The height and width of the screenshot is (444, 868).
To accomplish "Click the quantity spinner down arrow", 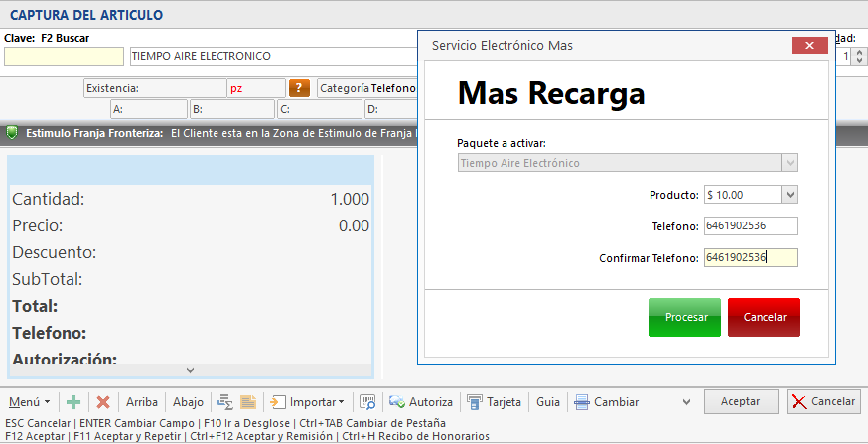I will [859, 60].
